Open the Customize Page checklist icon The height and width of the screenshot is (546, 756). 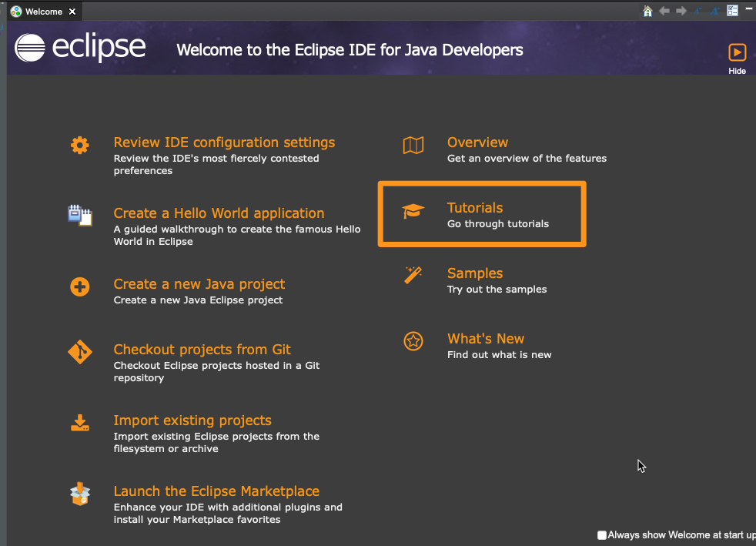coord(732,11)
